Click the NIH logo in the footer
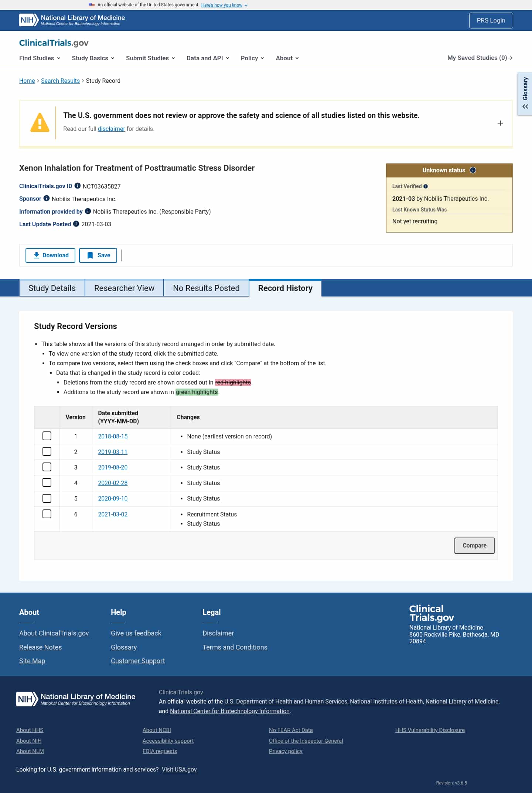The image size is (532, 793). (76, 699)
